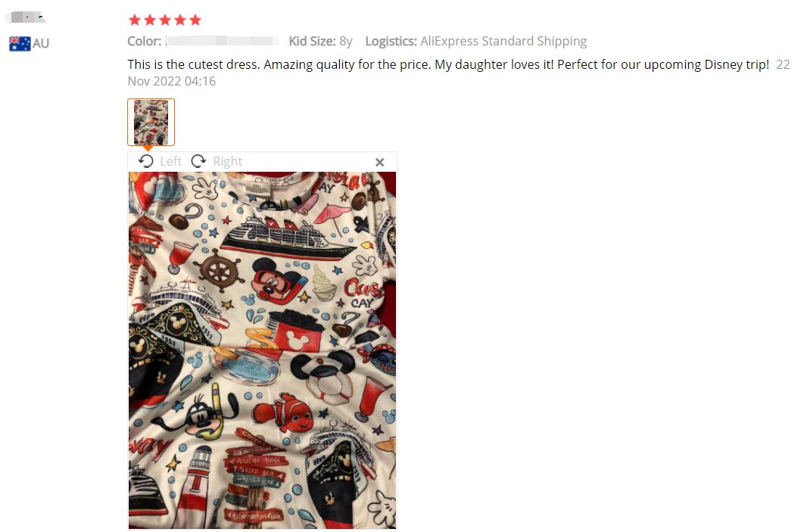Click the fourth red rating star
The height and width of the screenshot is (532, 801).
click(x=180, y=20)
